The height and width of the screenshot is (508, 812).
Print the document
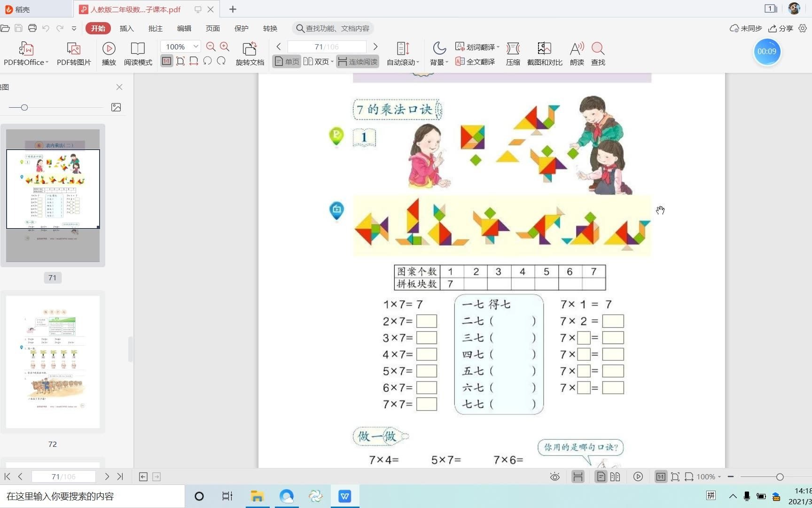[32, 28]
